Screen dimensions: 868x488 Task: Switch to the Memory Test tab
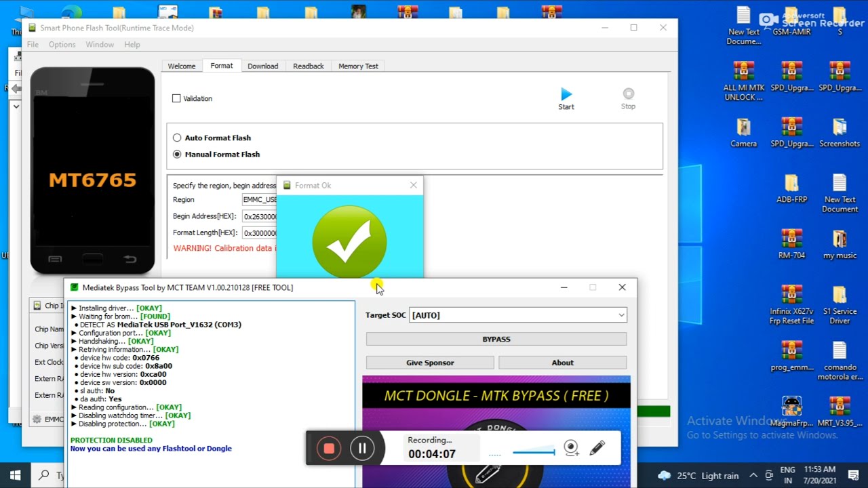pos(358,66)
